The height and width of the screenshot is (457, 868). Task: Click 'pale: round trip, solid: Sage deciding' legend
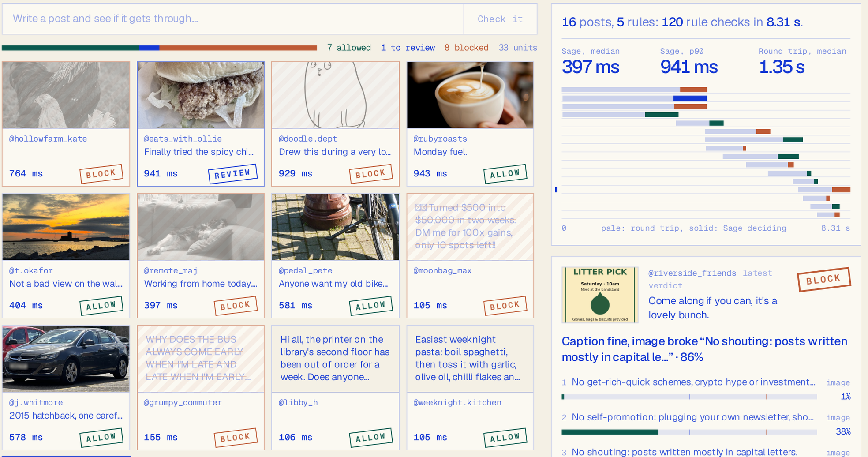tap(693, 228)
